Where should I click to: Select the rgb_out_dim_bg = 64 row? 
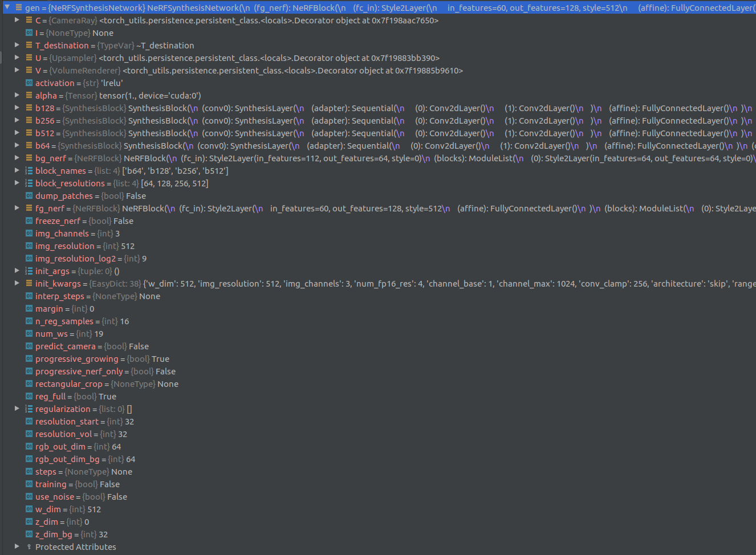click(x=378, y=459)
